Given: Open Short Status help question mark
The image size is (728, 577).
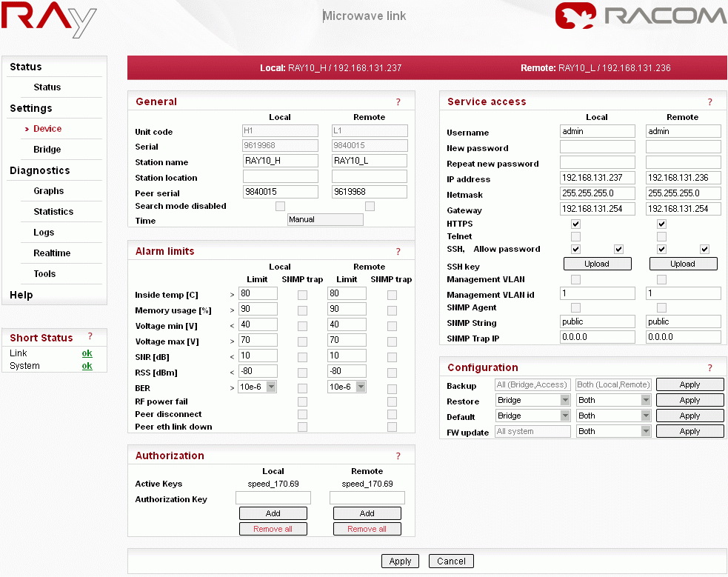Looking at the screenshot, I should [x=90, y=337].
